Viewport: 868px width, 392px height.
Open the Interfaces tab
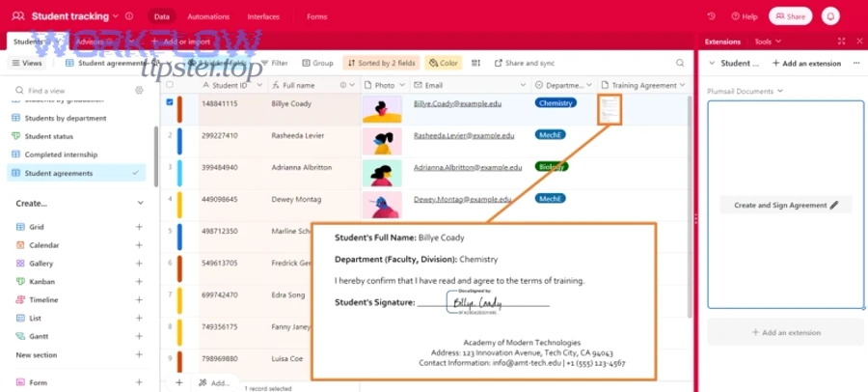click(x=263, y=16)
